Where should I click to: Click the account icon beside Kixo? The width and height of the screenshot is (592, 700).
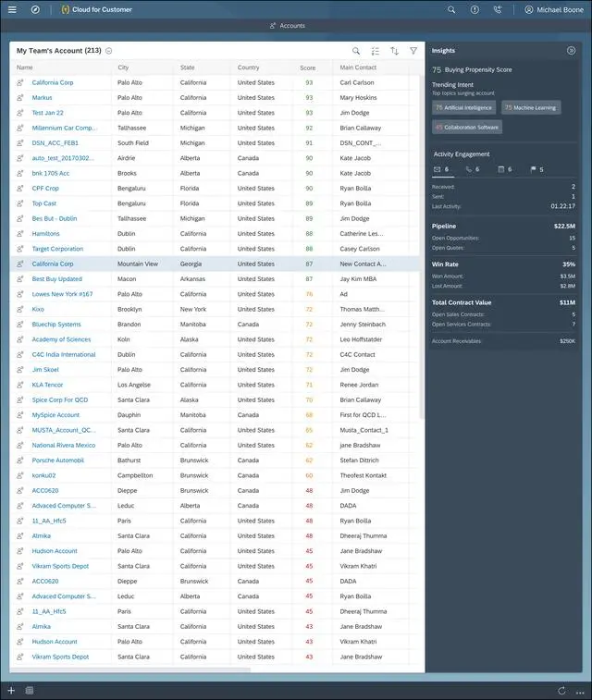pos(20,310)
